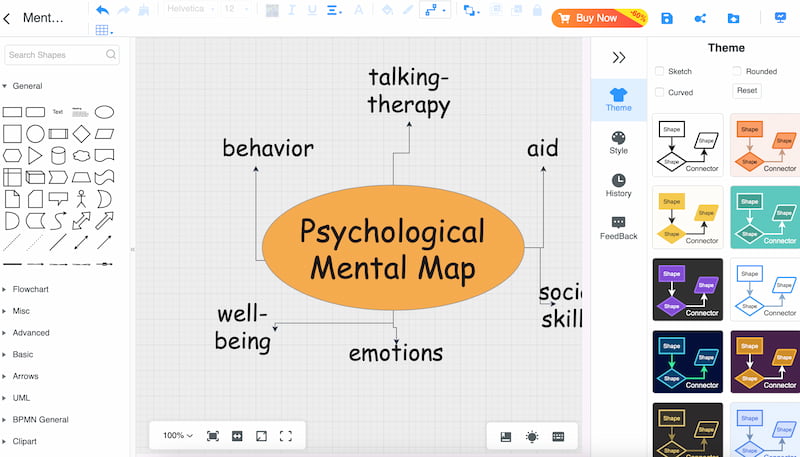Open the keyboard shortcuts icon
The image size is (800, 457).
[x=558, y=437]
